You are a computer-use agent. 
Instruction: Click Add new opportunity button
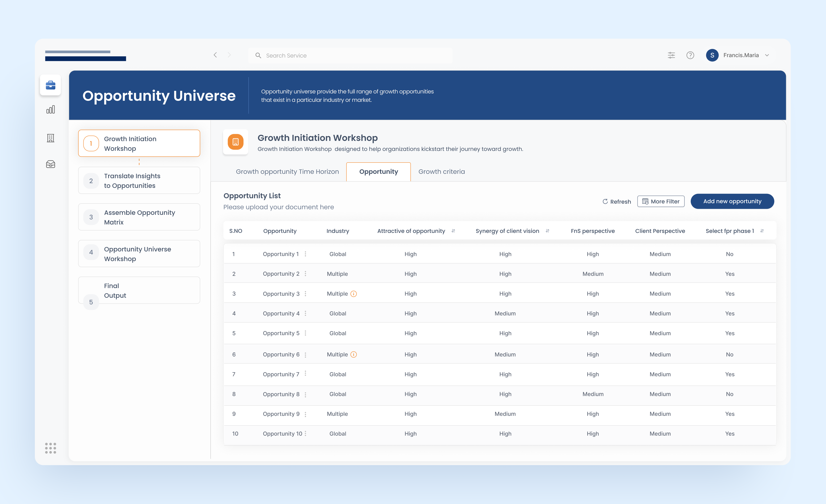[x=732, y=201]
